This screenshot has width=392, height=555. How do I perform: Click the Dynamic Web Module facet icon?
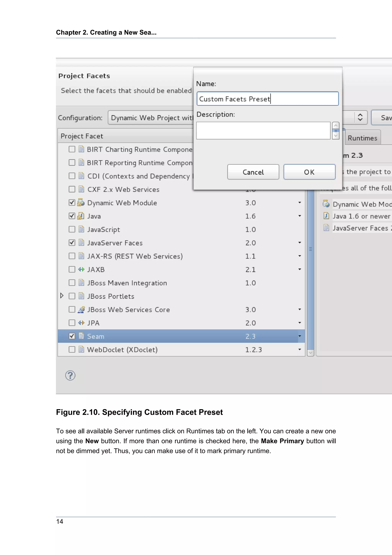pyautogui.click(x=81, y=203)
